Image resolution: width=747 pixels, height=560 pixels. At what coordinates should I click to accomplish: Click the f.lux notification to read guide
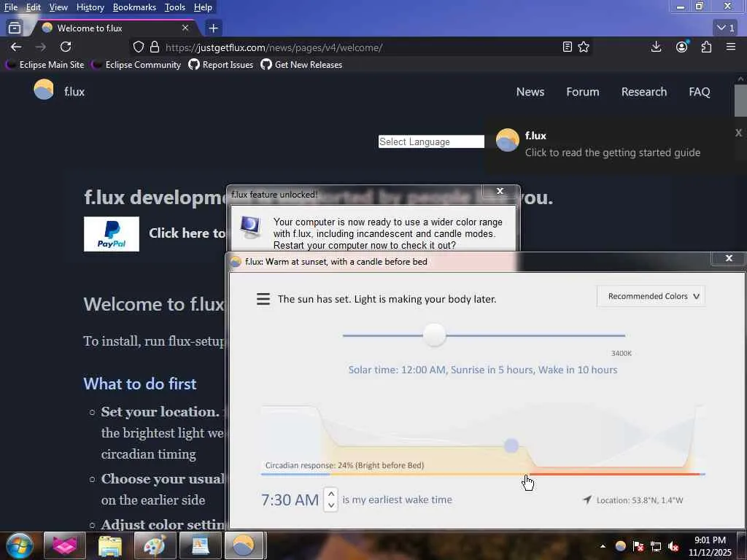612,144
